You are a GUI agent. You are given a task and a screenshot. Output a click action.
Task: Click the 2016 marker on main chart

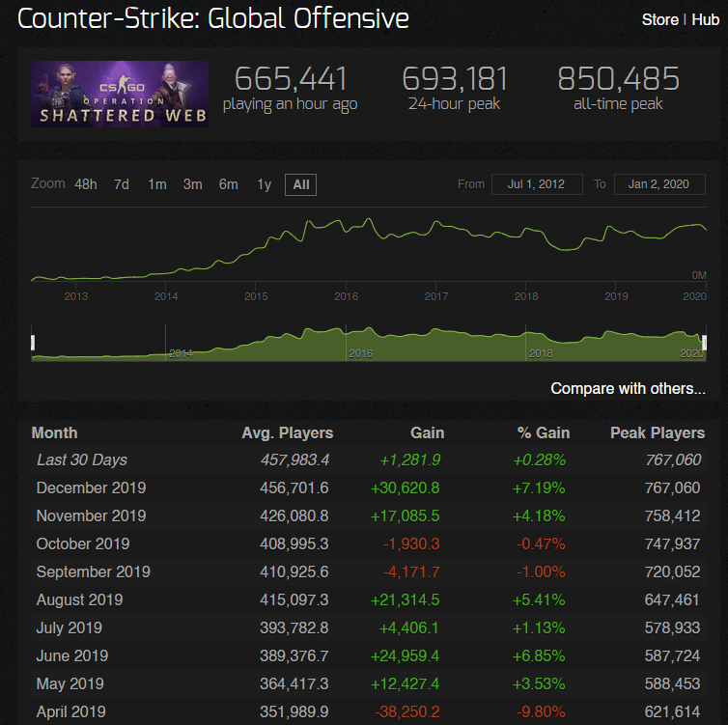point(346,296)
